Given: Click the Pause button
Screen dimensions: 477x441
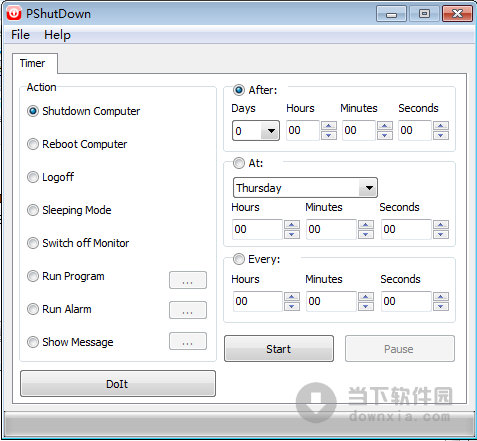Looking at the screenshot, I should pyautogui.click(x=399, y=349).
